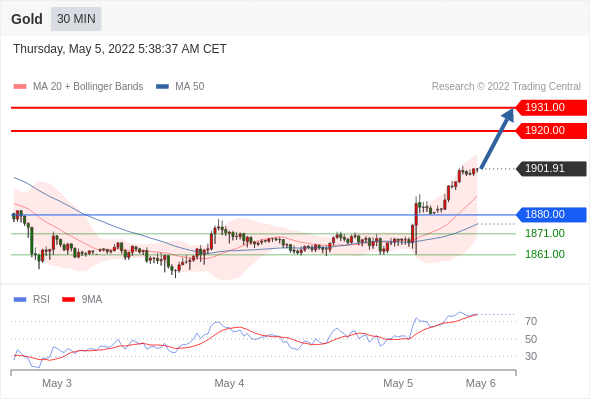
Task: Click the 'May 6' date axis label
Action: 481,383
